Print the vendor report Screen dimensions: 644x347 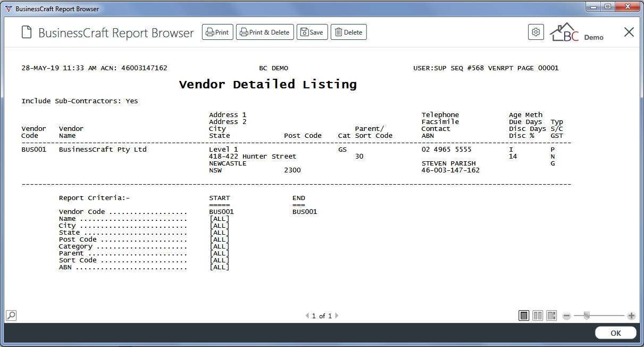(x=218, y=32)
